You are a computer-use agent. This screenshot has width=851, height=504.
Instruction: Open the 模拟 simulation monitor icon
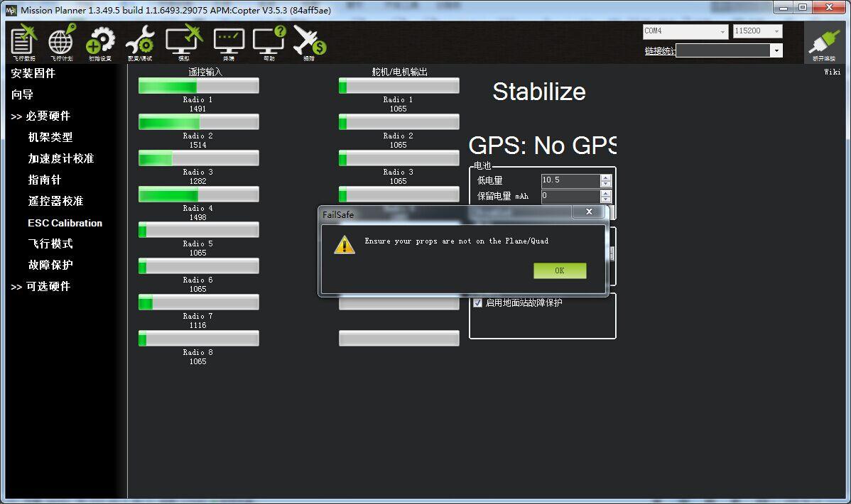tap(183, 43)
